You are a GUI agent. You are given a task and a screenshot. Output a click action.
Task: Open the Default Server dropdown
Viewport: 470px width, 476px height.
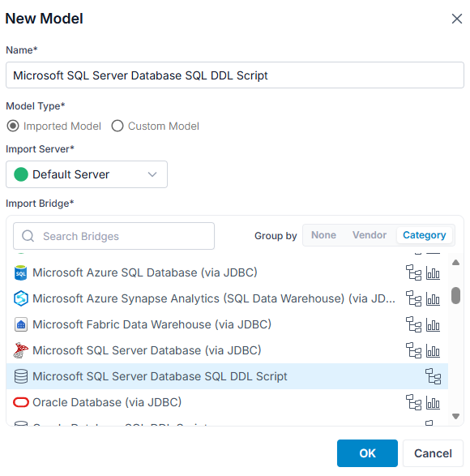point(87,174)
